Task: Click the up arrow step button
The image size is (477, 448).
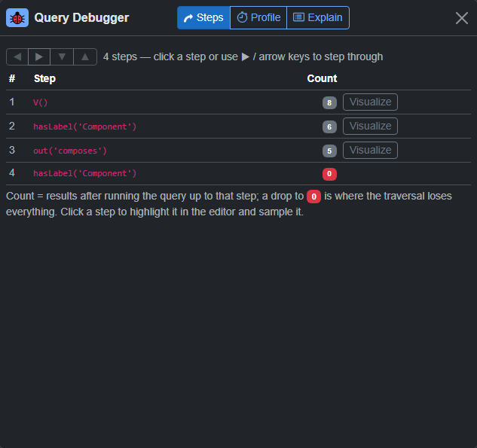Action: point(85,56)
